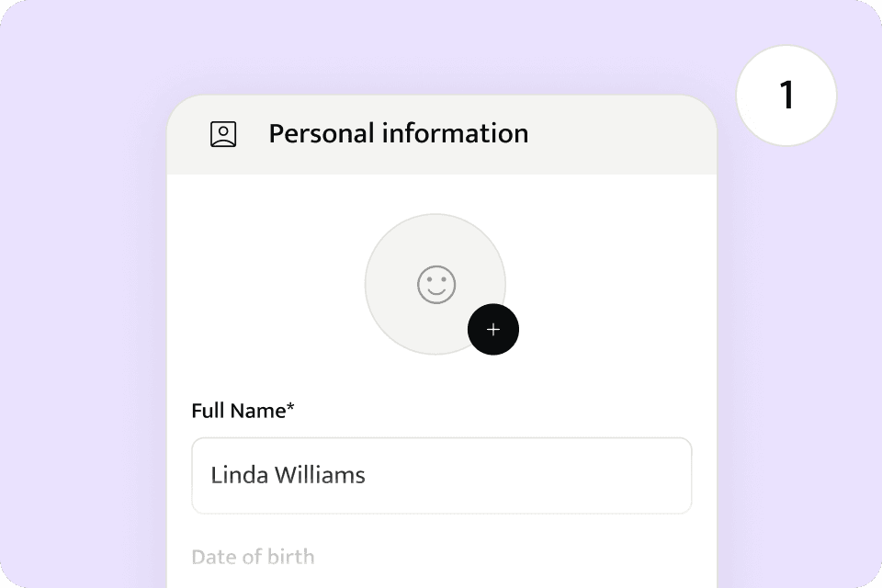
Task: Click the gray header bar's empty area
Action: [x=625, y=134]
